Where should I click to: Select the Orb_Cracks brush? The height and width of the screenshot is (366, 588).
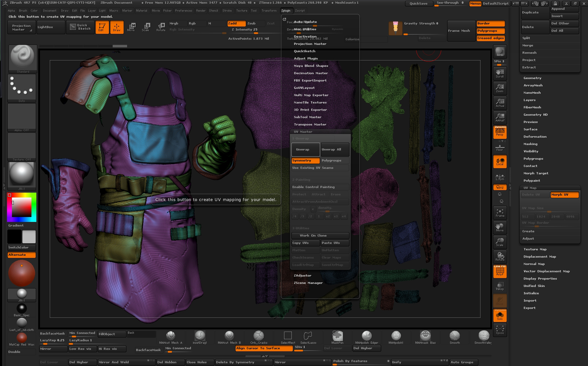pos(259,337)
